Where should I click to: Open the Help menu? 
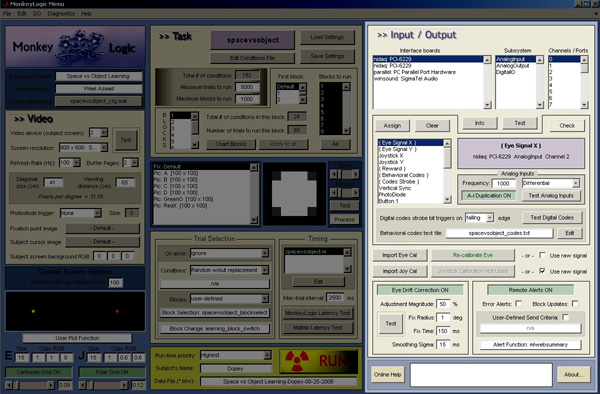pos(86,13)
